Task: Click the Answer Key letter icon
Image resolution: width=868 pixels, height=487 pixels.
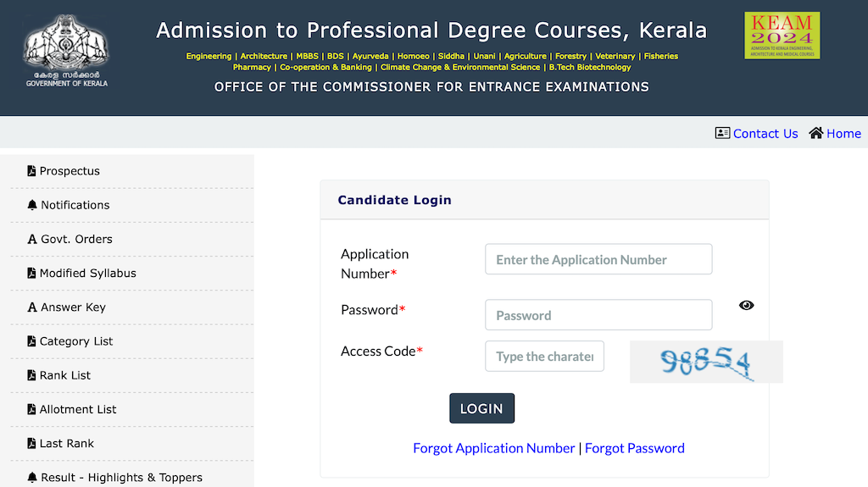Action: [x=32, y=307]
